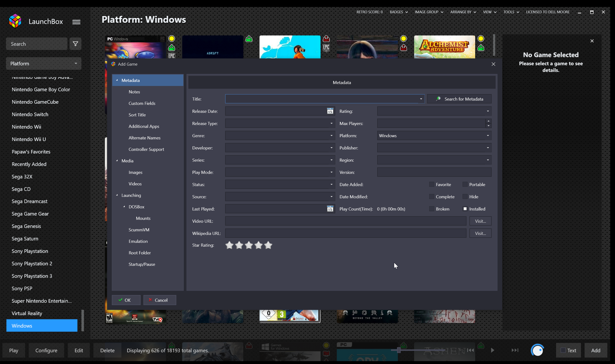615x364 pixels.
Task: Click Visit next to Wikipedia URL
Action: tap(480, 233)
